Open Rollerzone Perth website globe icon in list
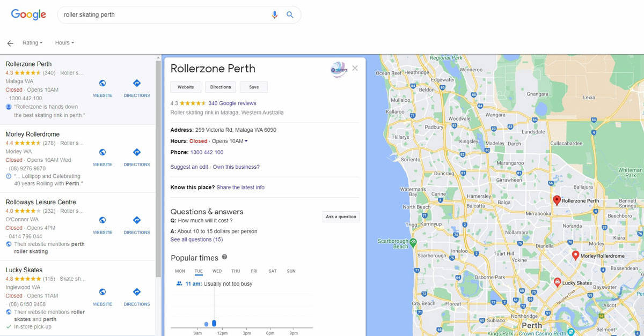Image resolution: width=644 pixels, height=336 pixels. click(x=103, y=83)
